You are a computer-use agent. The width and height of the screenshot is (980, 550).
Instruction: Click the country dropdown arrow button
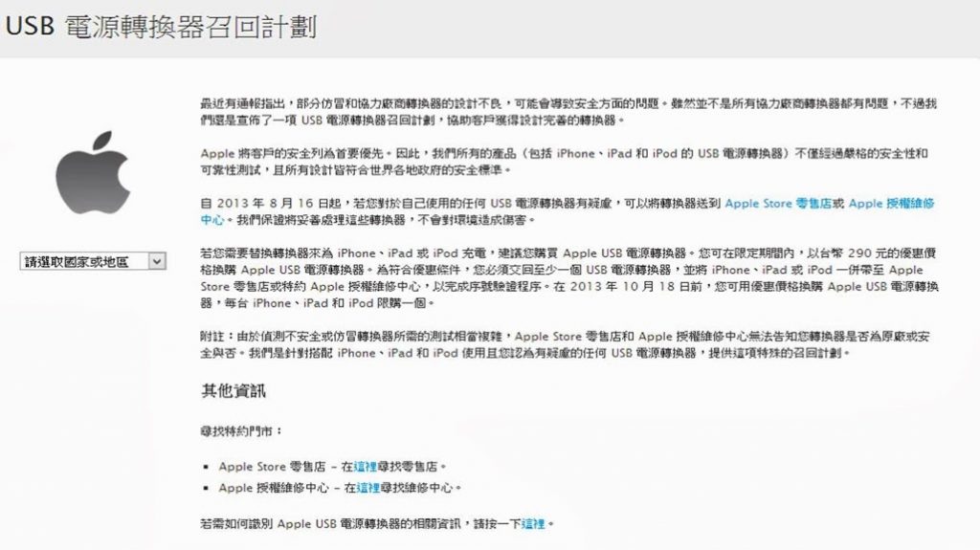click(157, 261)
